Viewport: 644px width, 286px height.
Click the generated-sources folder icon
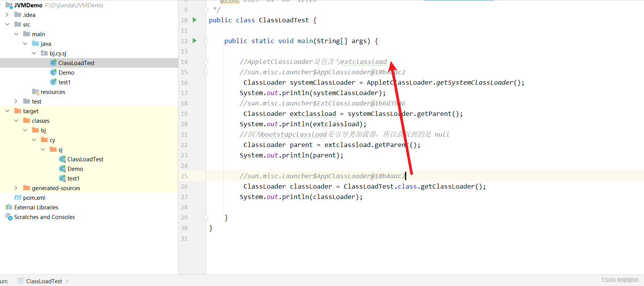27,188
